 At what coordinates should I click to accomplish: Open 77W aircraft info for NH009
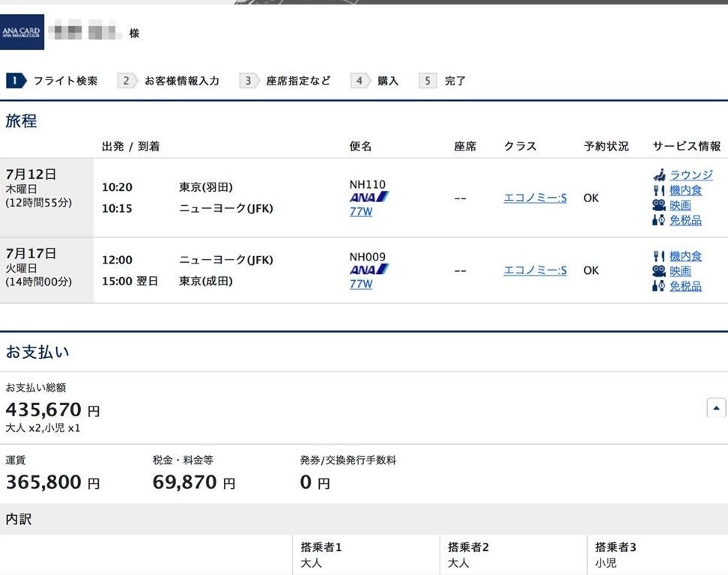(361, 285)
